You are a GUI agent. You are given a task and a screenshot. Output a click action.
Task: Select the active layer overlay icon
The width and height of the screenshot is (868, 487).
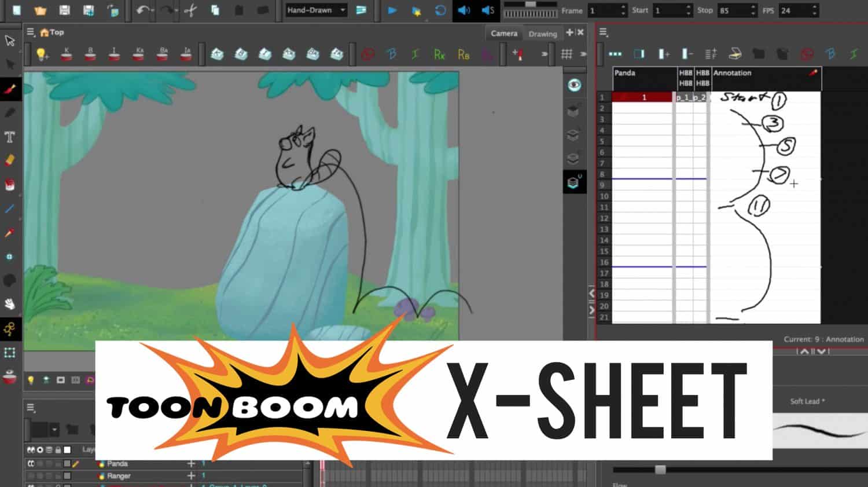pyautogui.click(x=574, y=182)
